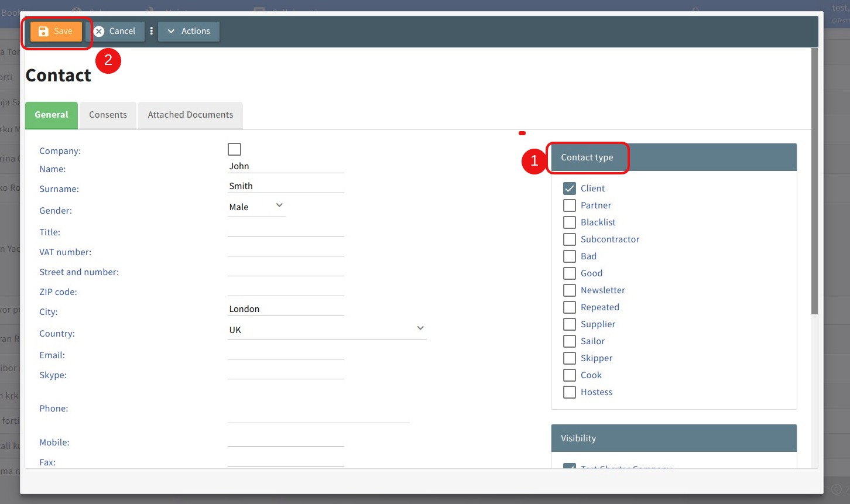
Task: Check the Good contact type
Action: pos(570,273)
